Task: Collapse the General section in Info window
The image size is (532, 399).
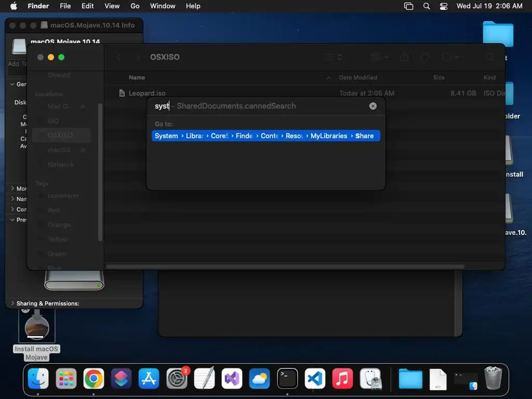Action: coord(12,84)
